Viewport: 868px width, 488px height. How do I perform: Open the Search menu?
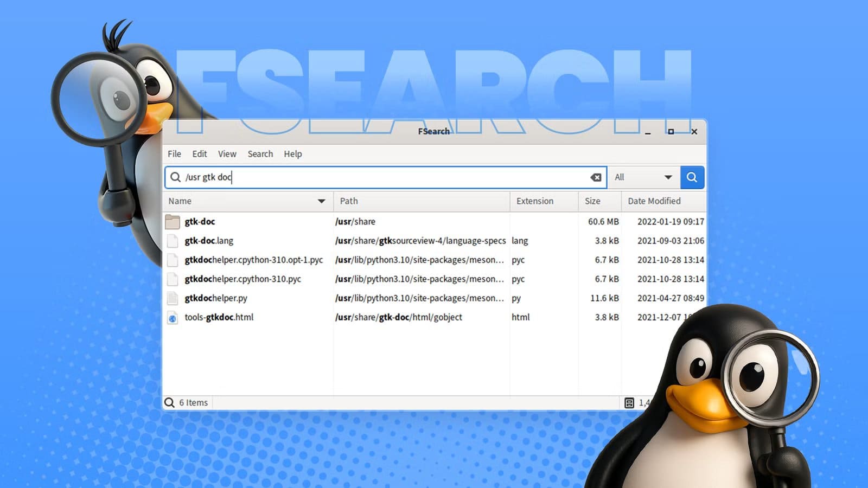click(x=260, y=154)
